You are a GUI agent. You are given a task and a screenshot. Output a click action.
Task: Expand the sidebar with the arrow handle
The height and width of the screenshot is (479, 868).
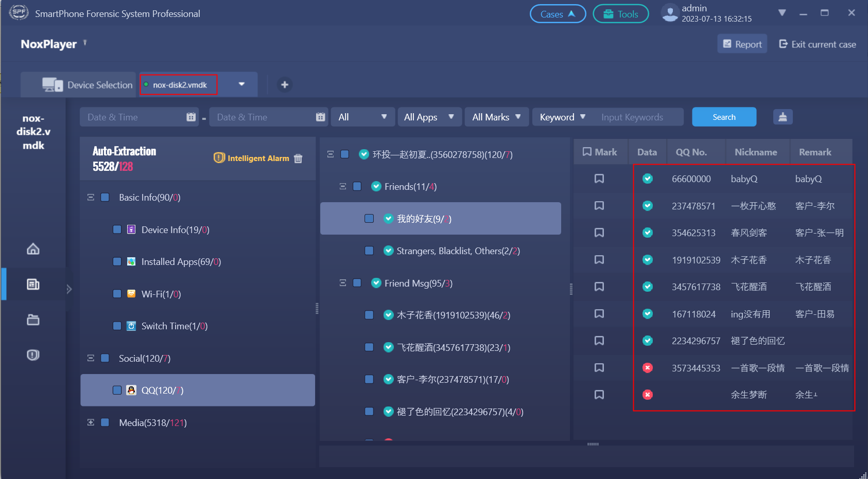point(69,289)
